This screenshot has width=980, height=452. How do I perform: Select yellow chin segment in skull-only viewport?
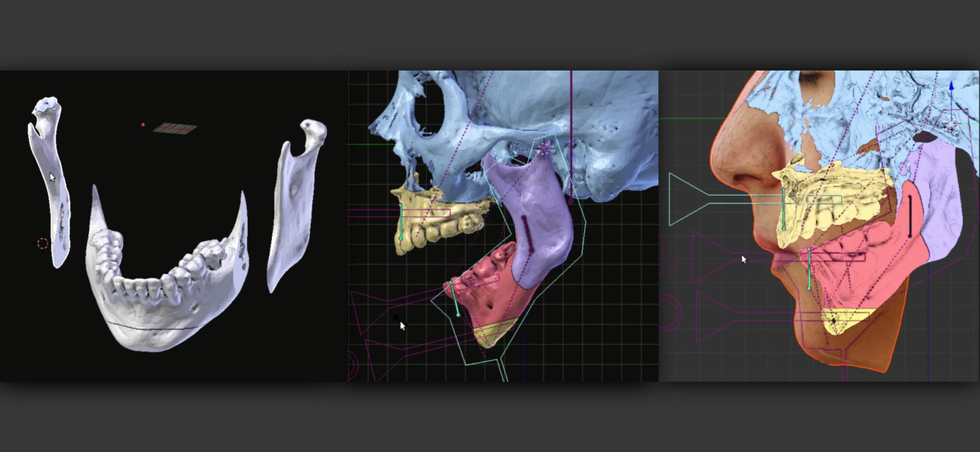tap(495, 332)
